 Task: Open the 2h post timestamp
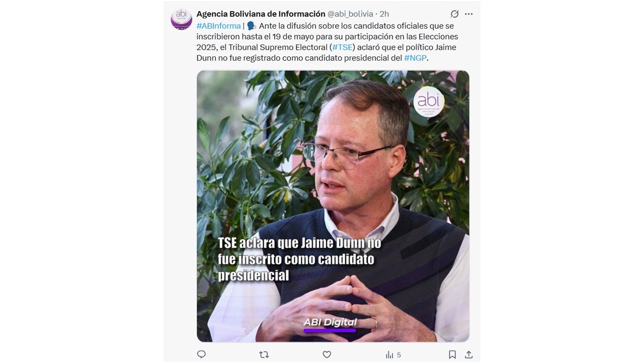[x=384, y=14]
